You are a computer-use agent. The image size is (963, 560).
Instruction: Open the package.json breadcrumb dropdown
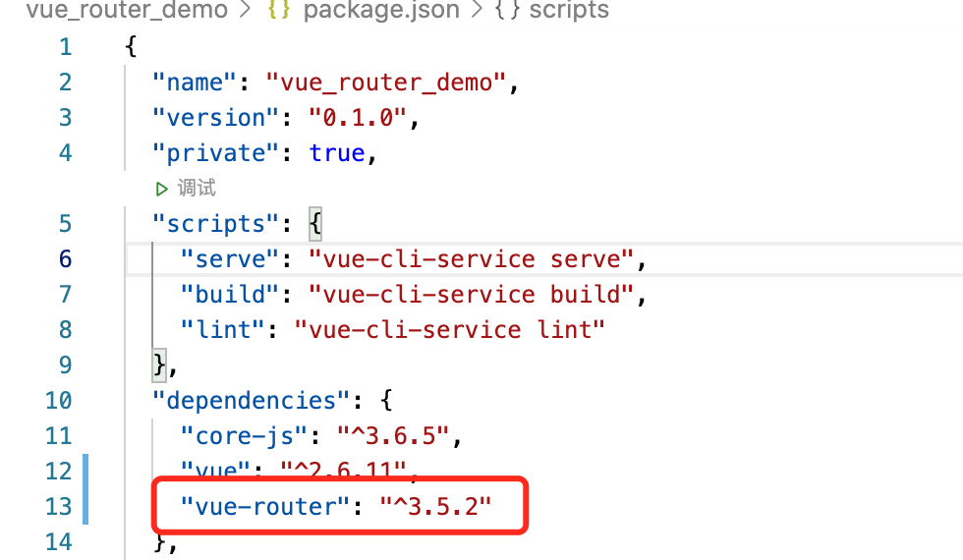point(380,12)
